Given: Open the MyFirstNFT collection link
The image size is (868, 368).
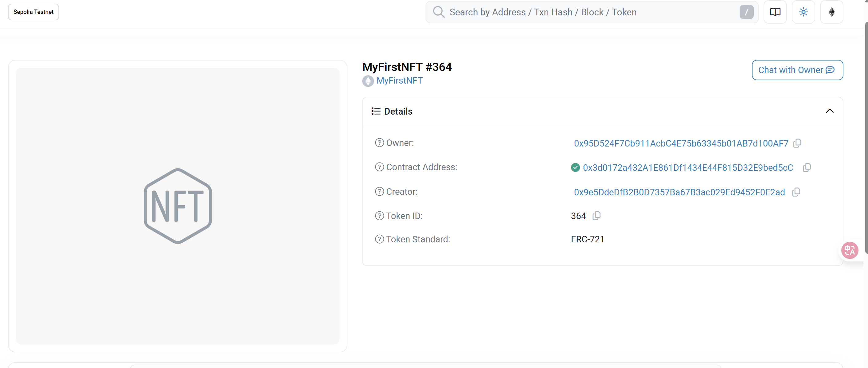Looking at the screenshot, I should point(399,81).
